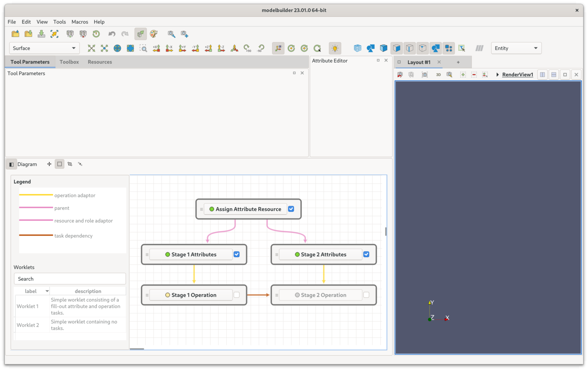
Task: Toggle the 3D interaction mode in RenderView
Action: click(438, 75)
